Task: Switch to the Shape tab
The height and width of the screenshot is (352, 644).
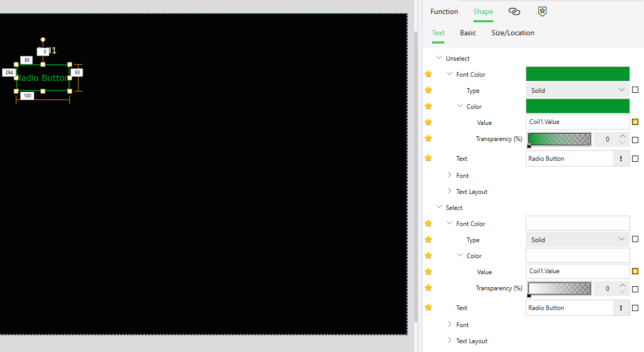Action: pyautogui.click(x=483, y=11)
